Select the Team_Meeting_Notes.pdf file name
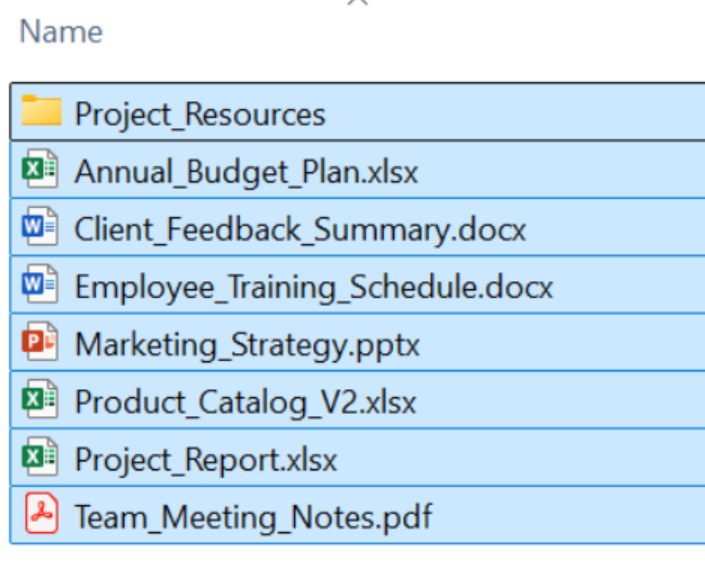 tap(253, 518)
